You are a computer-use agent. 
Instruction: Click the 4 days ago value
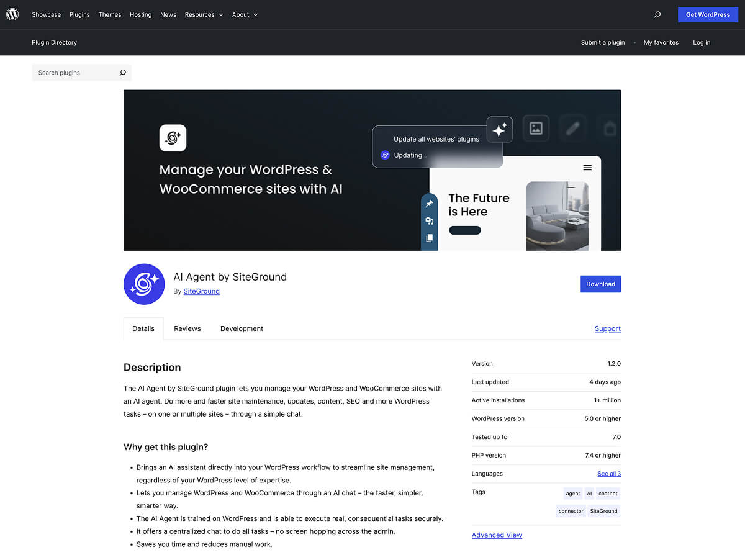605,382
